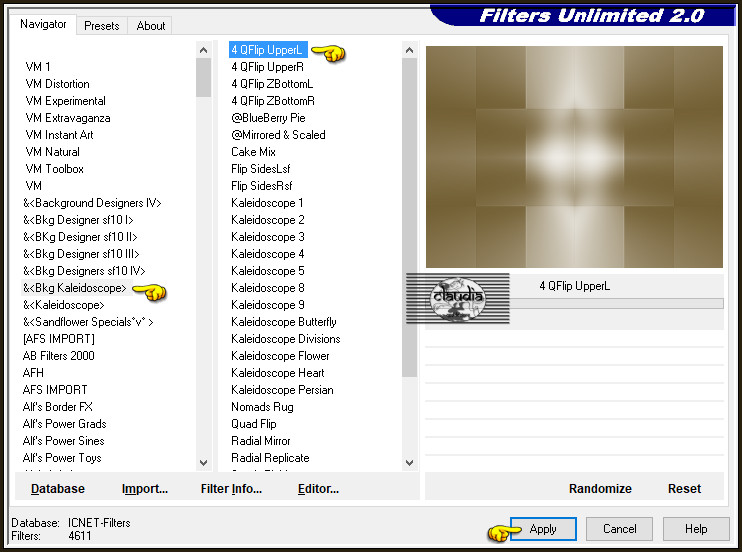This screenshot has height=552, width=742.
Task: Select Kaleidoscope Butterfly filter
Action: (284, 322)
